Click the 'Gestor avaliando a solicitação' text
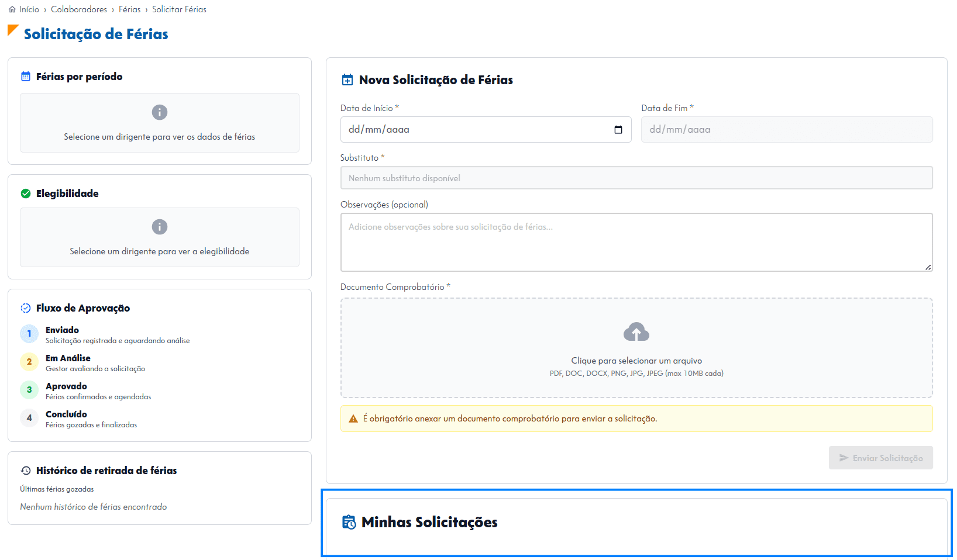 coord(95,369)
